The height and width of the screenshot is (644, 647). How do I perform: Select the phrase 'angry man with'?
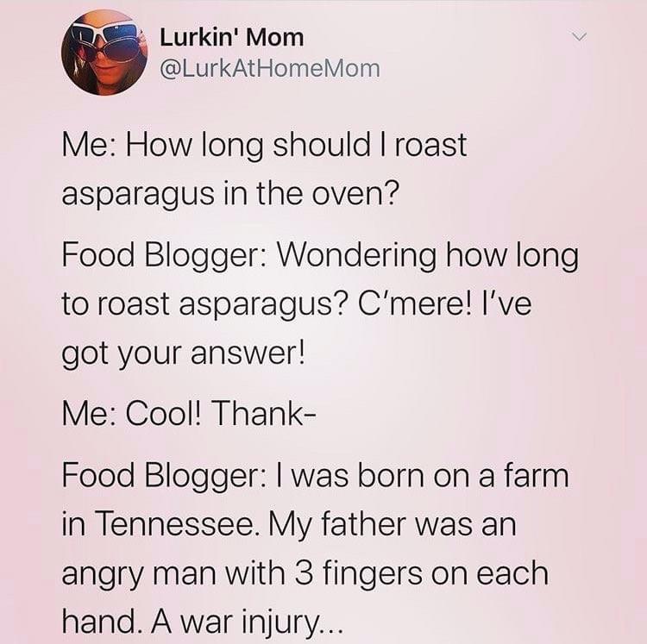tap(173, 574)
